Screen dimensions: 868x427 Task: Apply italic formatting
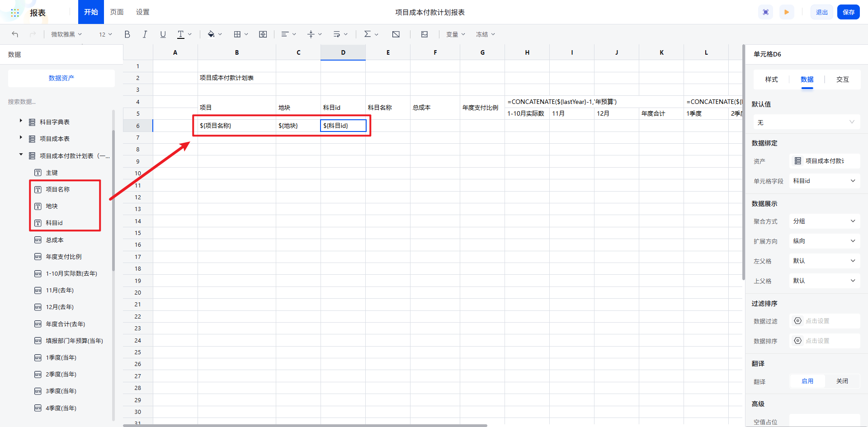pos(145,34)
